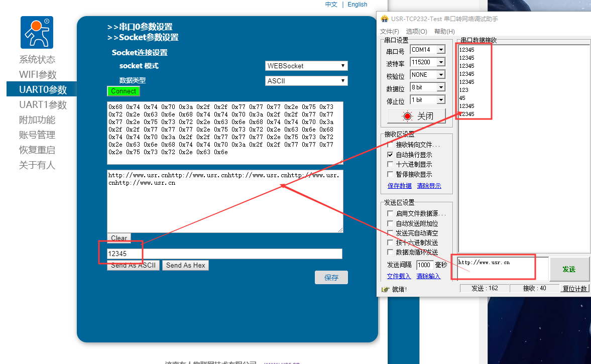Open the 帮助(H) menu
591x364 pixels.
(x=444, y=32)
